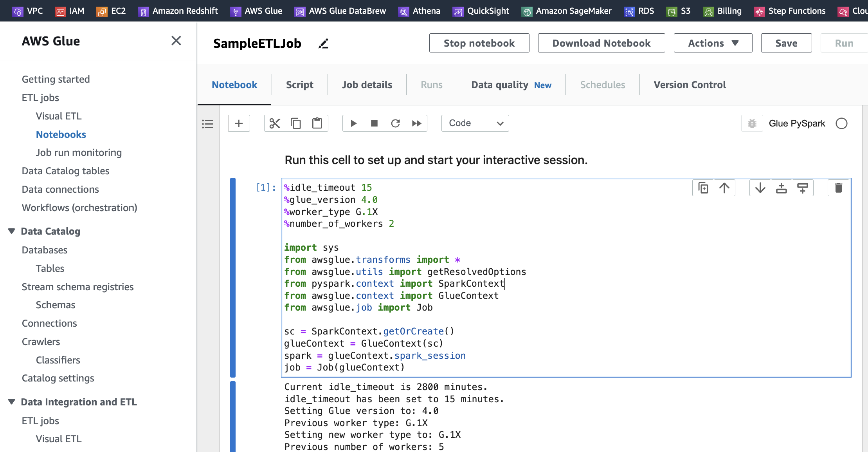This screenshot has width=868, height=452.
Task: Open Notebooks in the AWS Glue sidebar
Action: coord(61,134)
